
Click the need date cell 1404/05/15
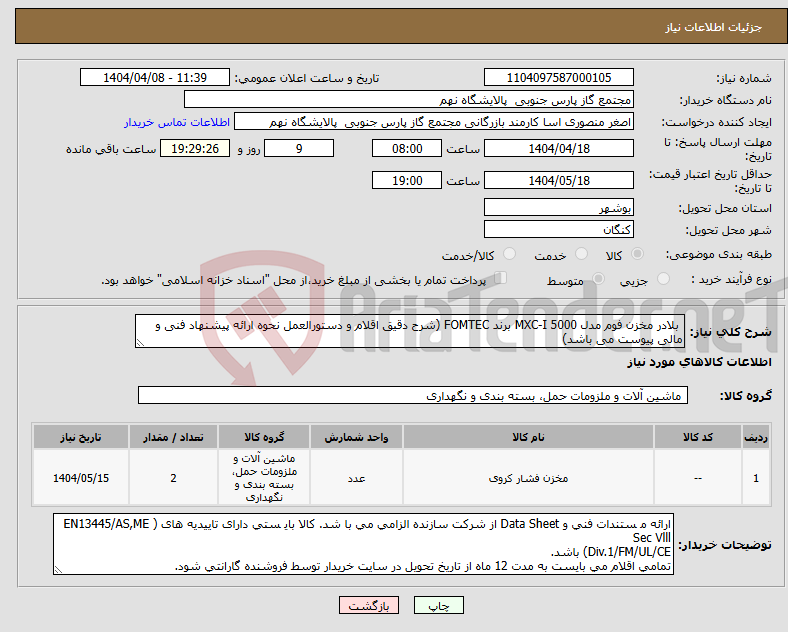[x=81, y=478]
